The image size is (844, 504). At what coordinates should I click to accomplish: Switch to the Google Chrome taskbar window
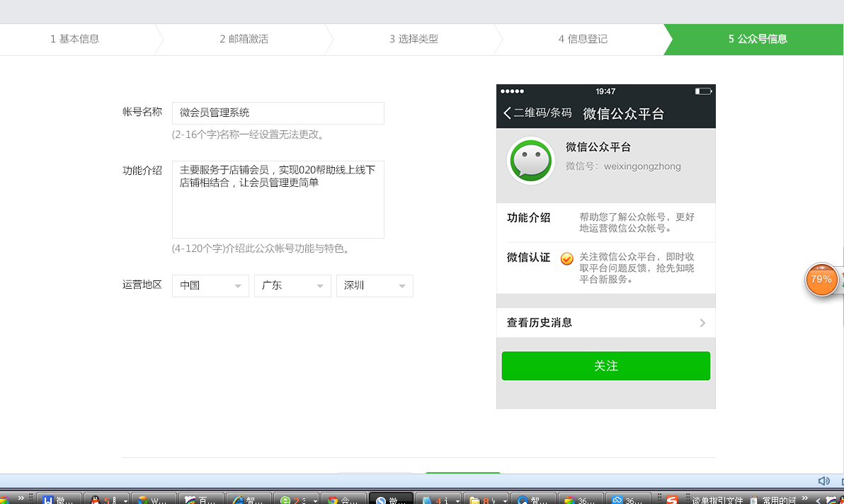(x=343, y=499)
